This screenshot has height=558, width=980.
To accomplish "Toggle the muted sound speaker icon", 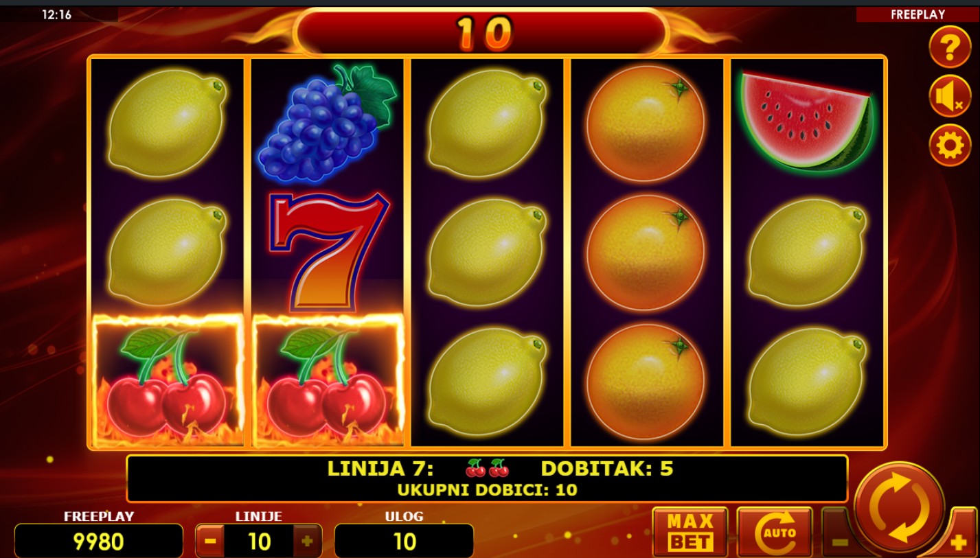I will 950,96.
